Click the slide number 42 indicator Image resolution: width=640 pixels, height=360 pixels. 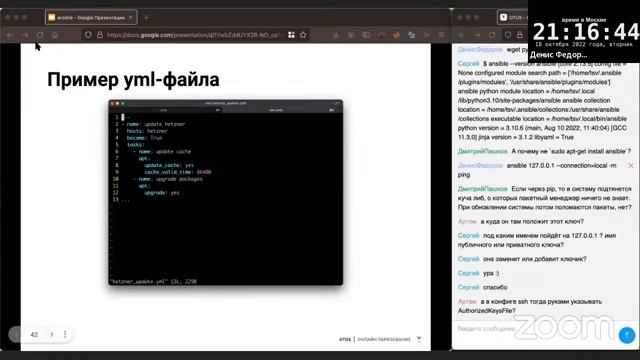[x=34, y=335]
